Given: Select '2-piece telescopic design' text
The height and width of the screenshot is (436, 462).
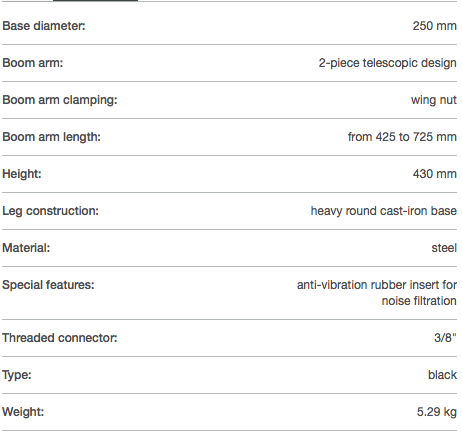Looking at the screenshot, I should pos(387,63).
